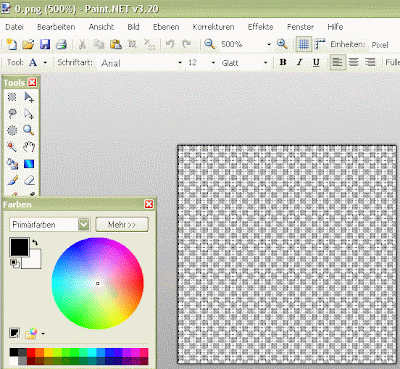
Task: Align text to the right
Action: [x=370, y=62]
